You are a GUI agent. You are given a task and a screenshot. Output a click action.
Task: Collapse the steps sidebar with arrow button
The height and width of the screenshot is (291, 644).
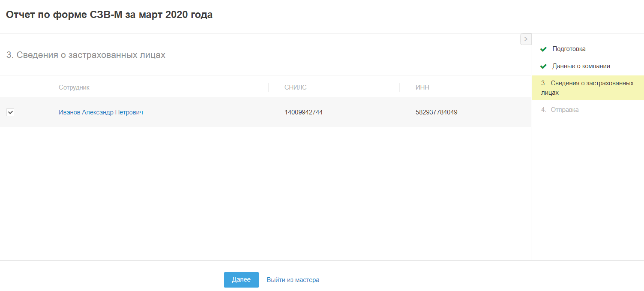pyautogui.click(x=526, y=39)
